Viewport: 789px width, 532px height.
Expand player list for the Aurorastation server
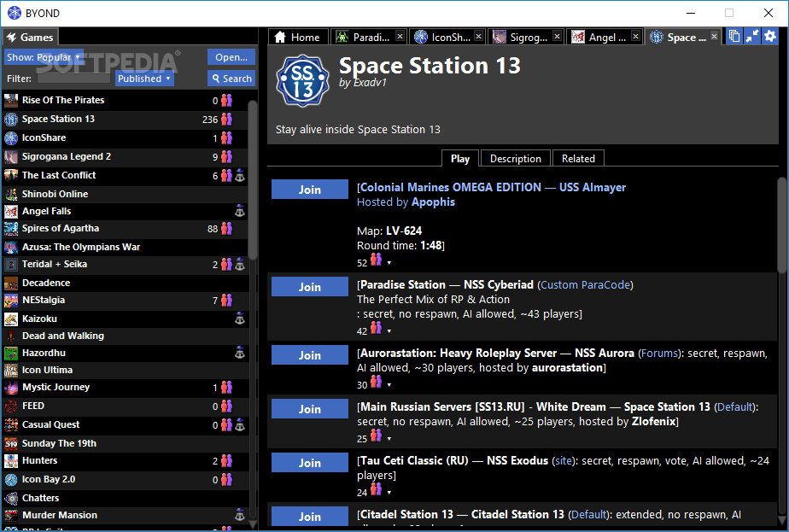pyautogui.click(x=389, y=385)
